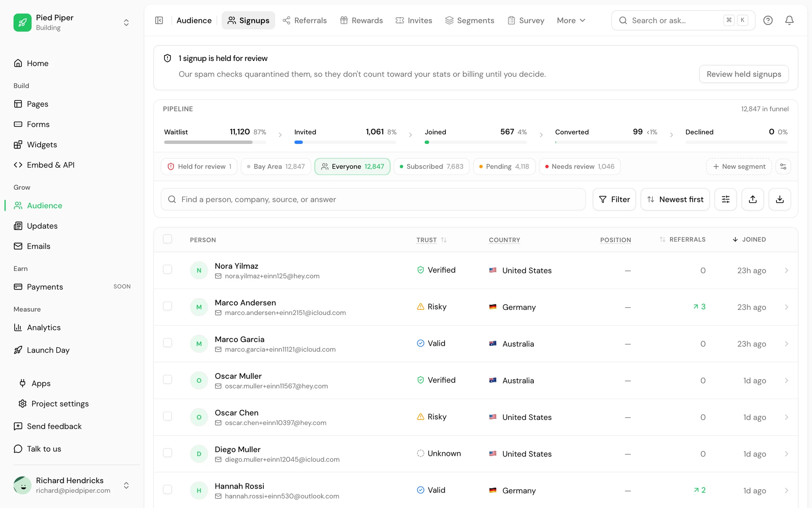Click the download icon button
Viewport: 812px width, 508px height.
[780, 199]
